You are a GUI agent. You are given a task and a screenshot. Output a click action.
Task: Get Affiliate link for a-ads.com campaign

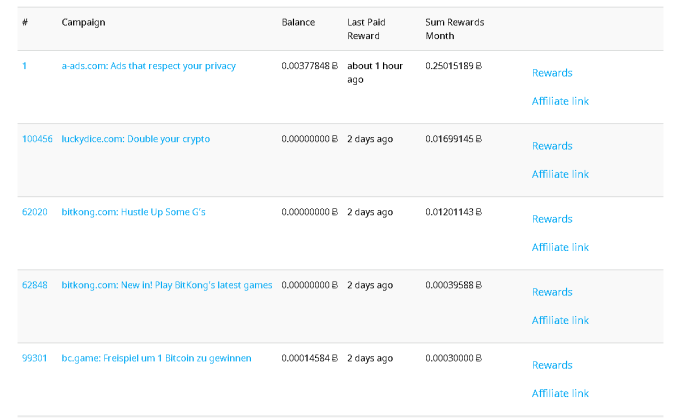tap(560, 101)
